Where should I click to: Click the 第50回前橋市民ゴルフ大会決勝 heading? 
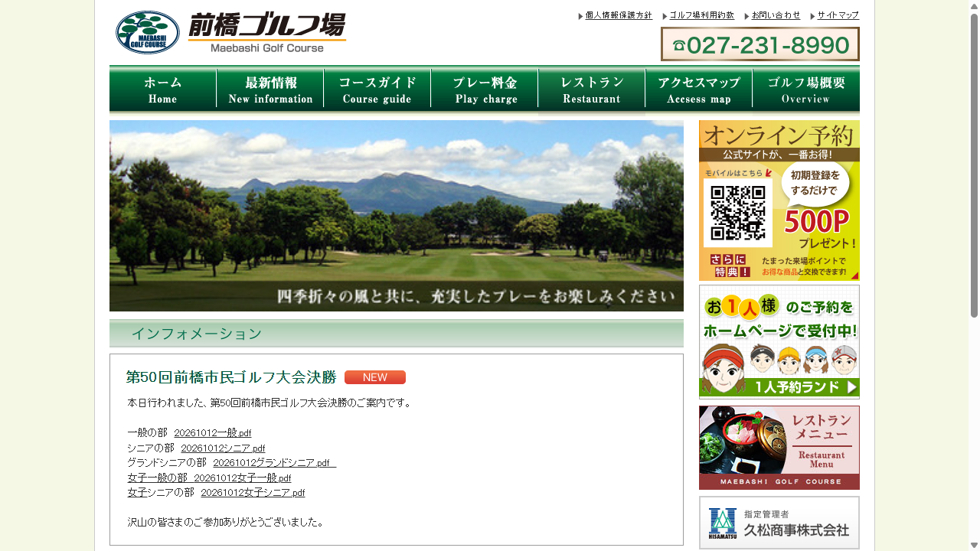(231, 377)
